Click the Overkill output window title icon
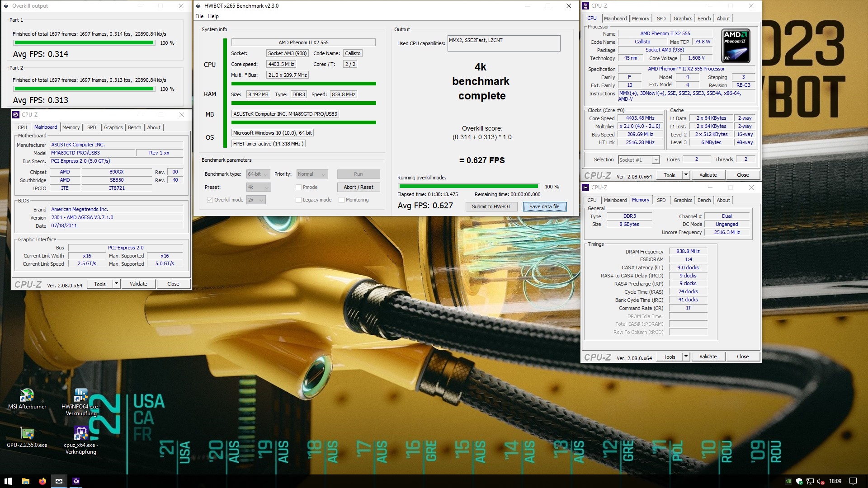This screenshot has width=868, height=488. click(x=6, y=6)
